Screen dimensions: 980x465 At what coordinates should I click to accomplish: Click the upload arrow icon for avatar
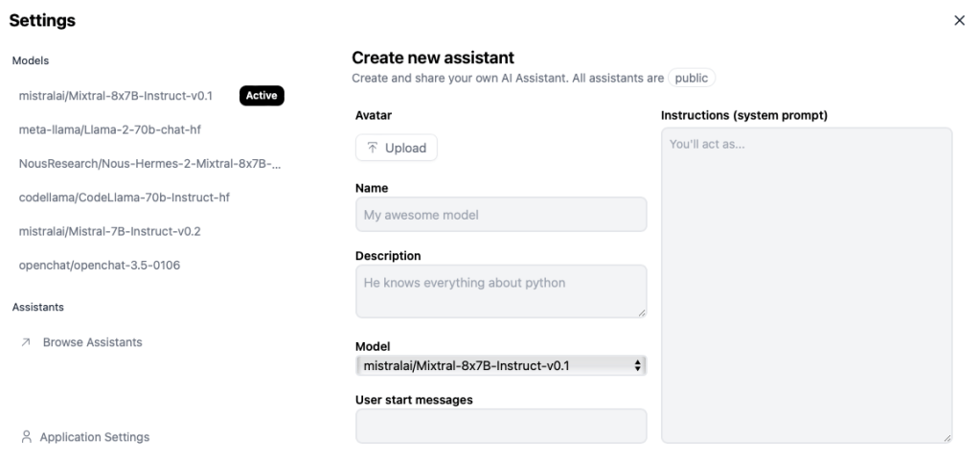click(372, 149)
